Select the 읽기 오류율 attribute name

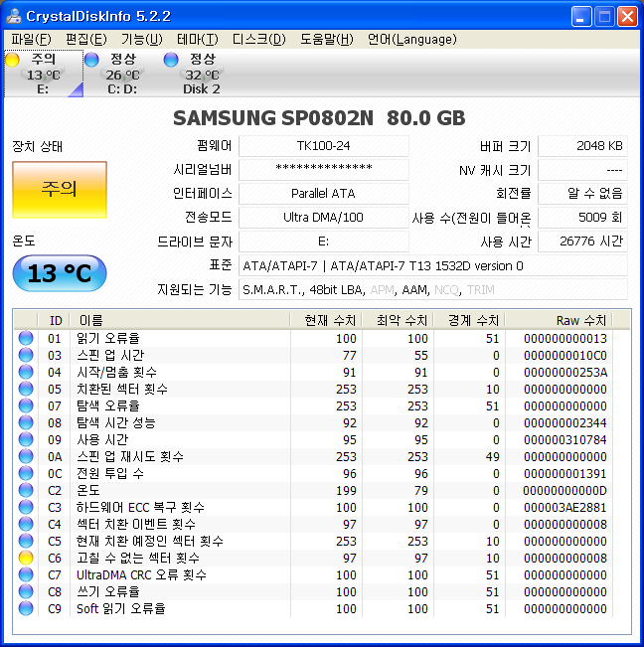pos(108,338)
